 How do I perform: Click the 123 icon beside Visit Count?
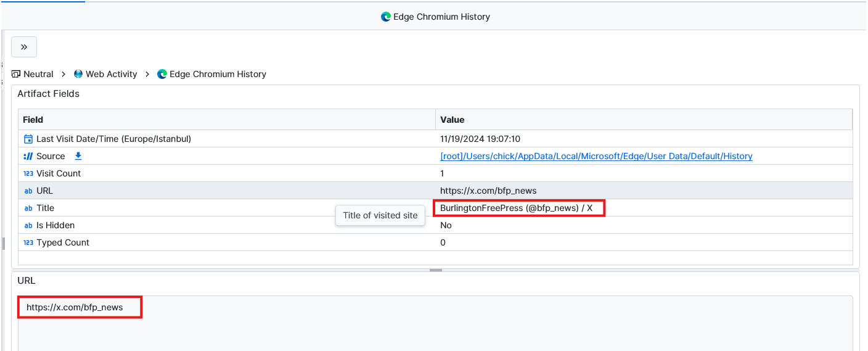[28, 173]
